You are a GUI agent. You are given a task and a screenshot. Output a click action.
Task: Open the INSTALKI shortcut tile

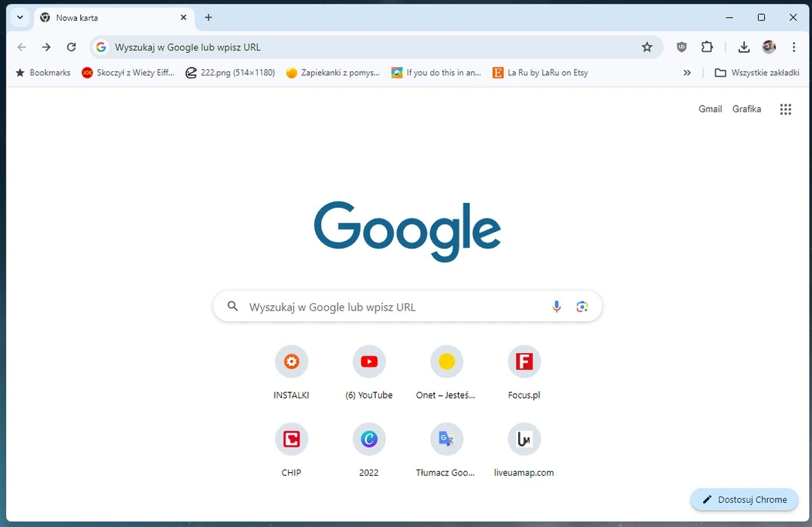point(291,372)
